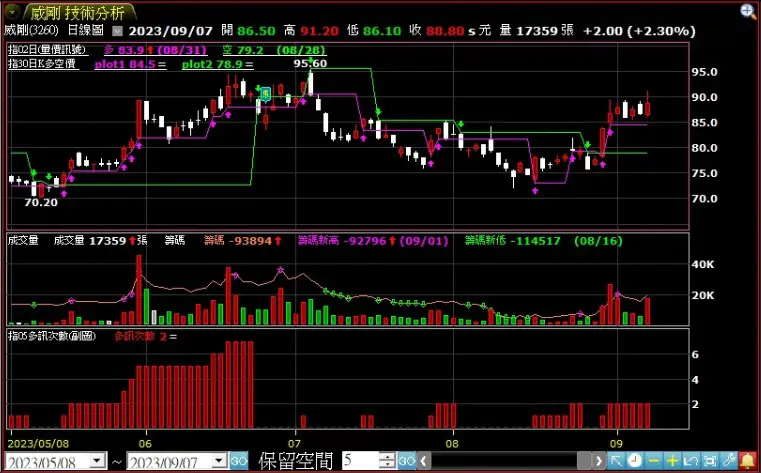
Task: Open the 指30日K多空價 indicator label
Action: (43, 64)
